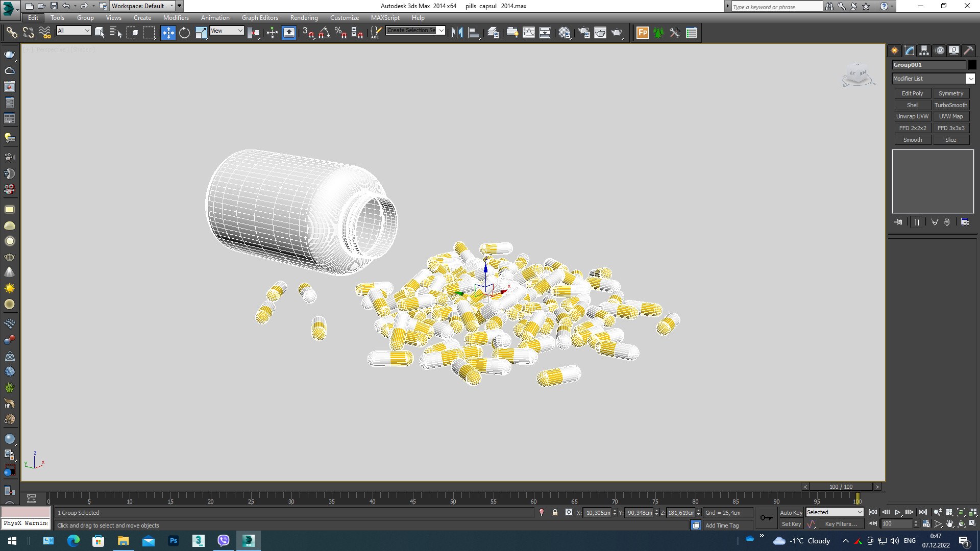Open the MAXScript menu
This screenshot has height=551, width=980.
click(385, 18)
